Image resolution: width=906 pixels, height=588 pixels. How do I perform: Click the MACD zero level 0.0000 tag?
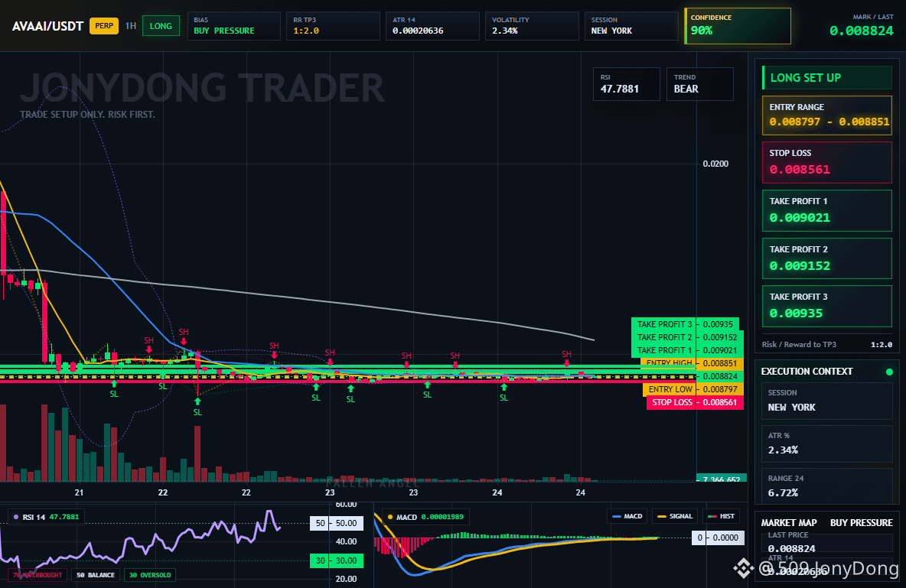716,538
